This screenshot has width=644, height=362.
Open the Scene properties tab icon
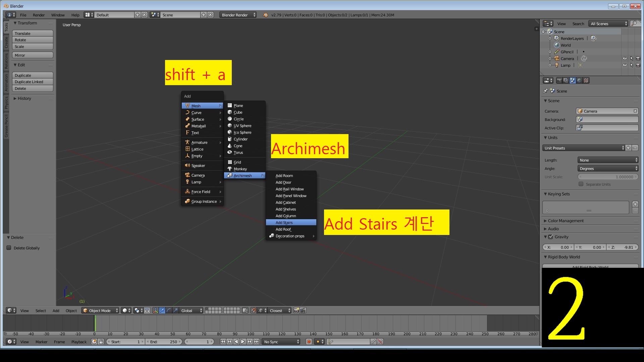tap(573, 80)
